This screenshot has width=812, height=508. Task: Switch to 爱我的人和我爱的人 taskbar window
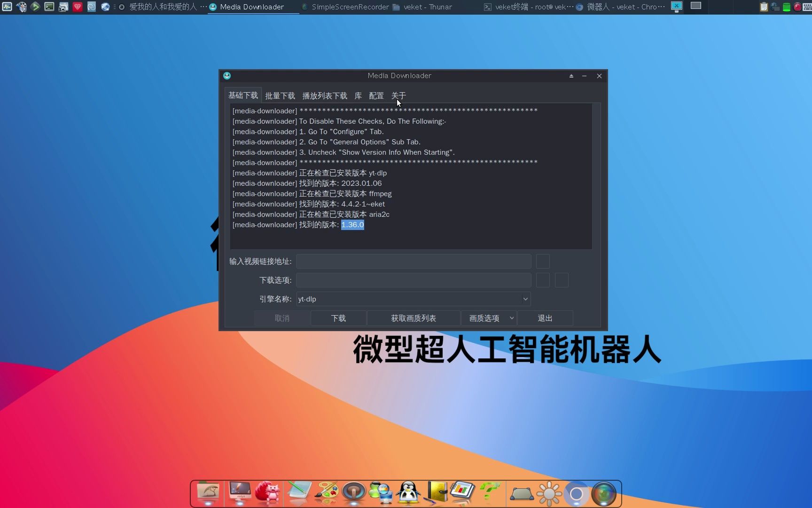[x=162, y=7]
